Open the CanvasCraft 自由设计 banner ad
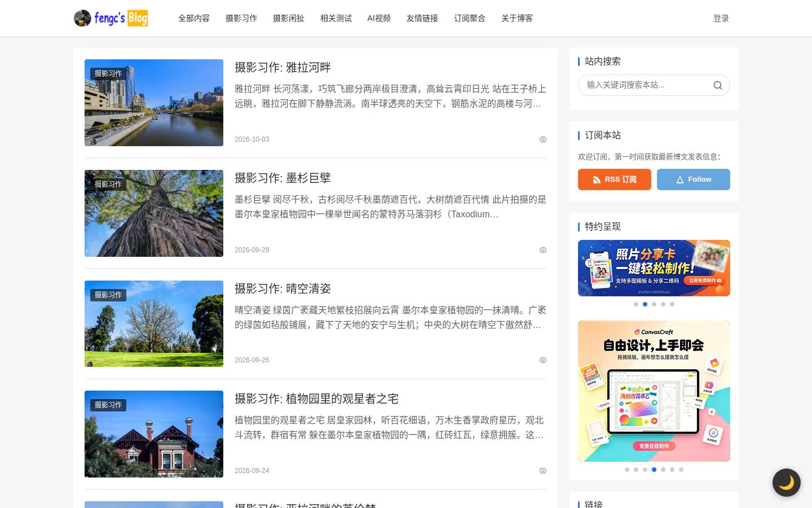The height and width of the screenshot is (508, 812). coord(654,391)
